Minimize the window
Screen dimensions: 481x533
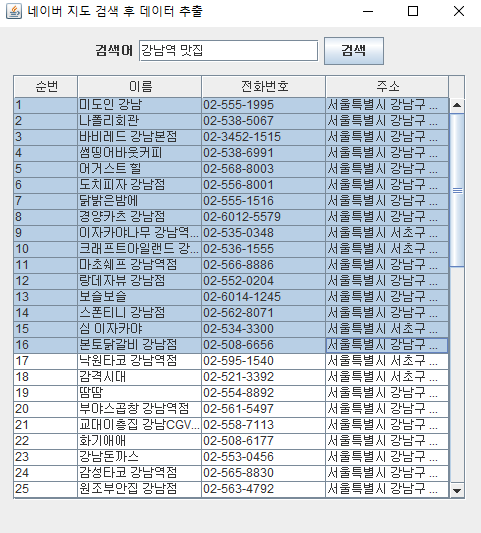click(368, 11)
